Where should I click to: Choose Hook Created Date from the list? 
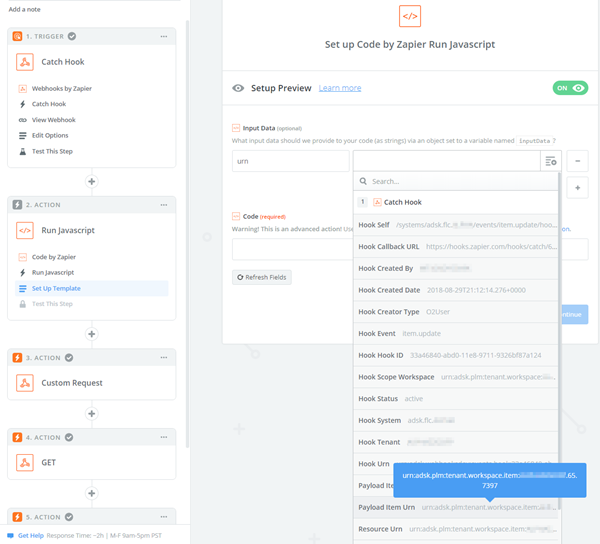[x=456, y=290]
